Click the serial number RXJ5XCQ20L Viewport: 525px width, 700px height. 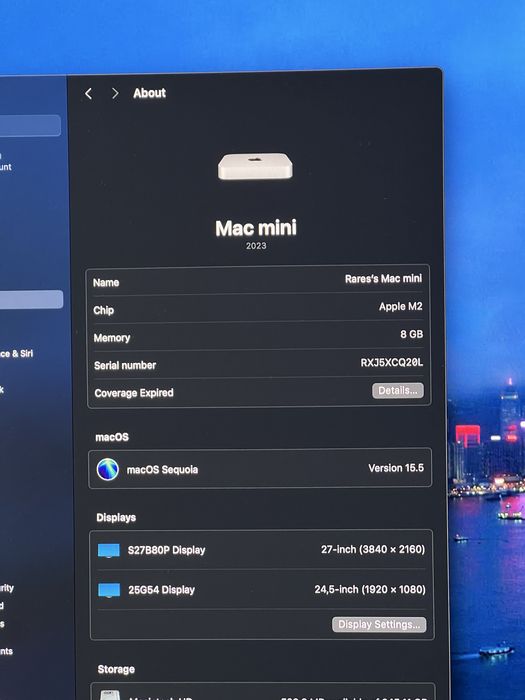pyautogui.click(x=392, y=362)
